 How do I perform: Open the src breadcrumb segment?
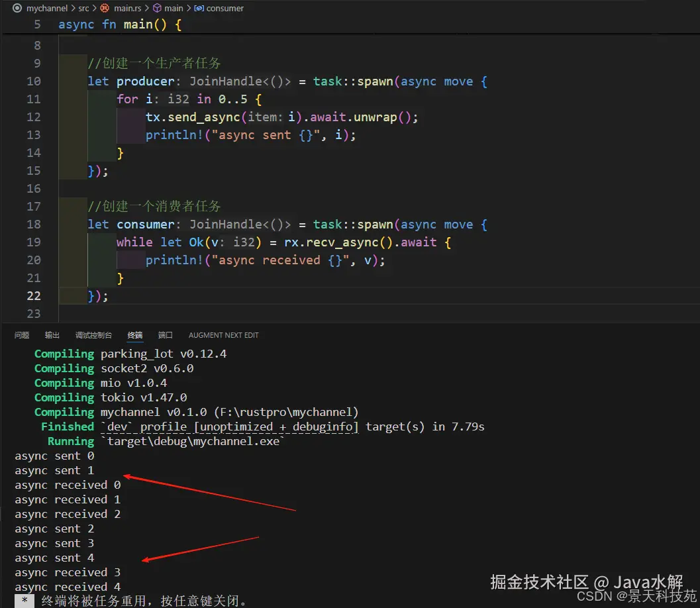click(83, 8)
